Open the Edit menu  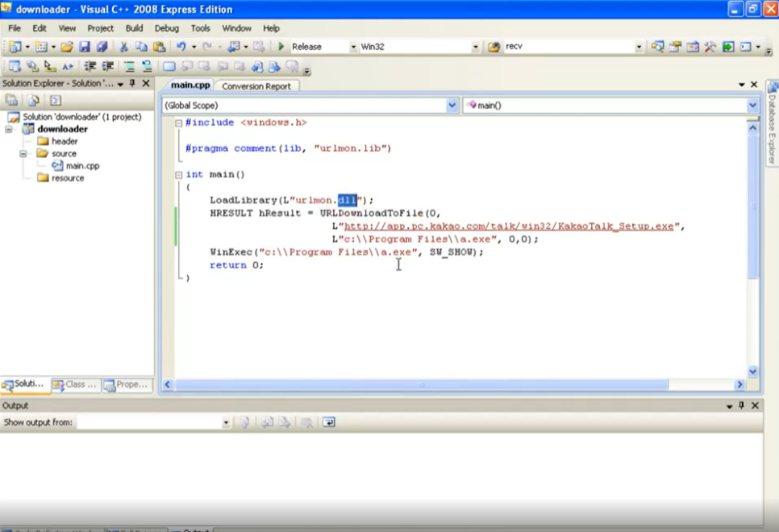40,28
